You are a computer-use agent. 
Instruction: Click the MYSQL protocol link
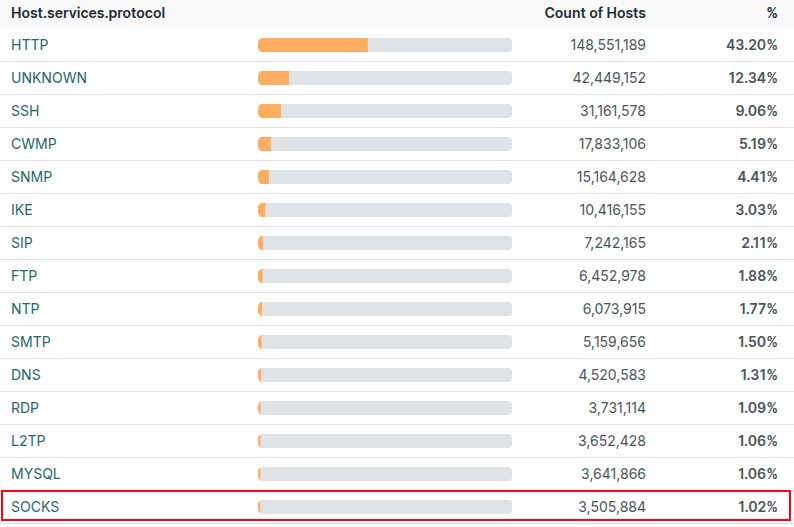click(x=35, y=474)
